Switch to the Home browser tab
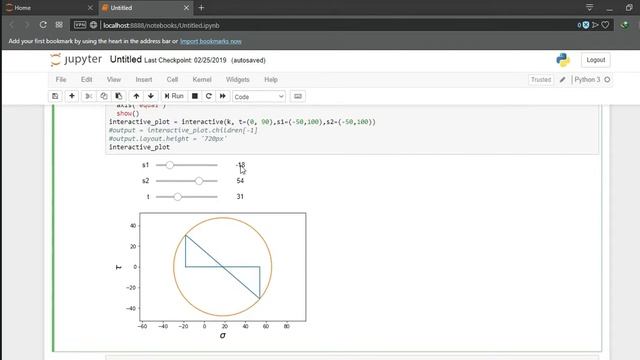Image resolution: width=640 pixels, height=360 pixels. (x=49, y=8)
